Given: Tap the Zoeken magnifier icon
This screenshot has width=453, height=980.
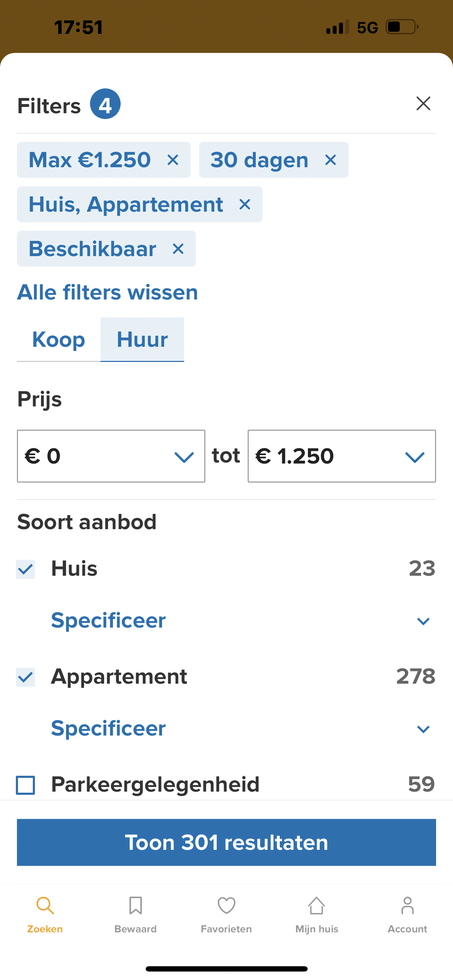Looking at the screenshot, I should point(45,906).
